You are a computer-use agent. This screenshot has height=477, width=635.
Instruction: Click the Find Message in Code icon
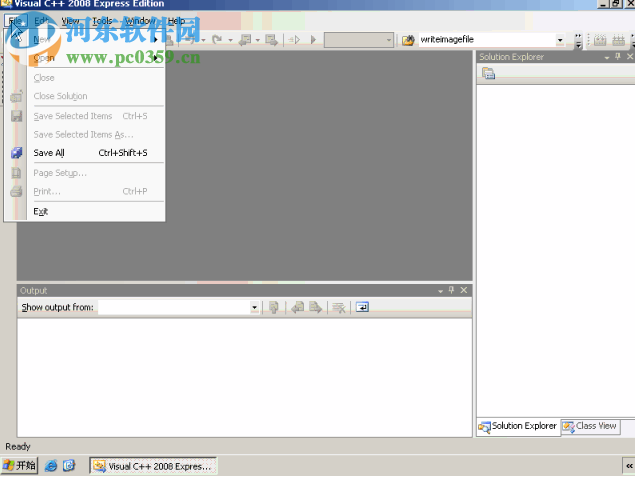(274, 307)
